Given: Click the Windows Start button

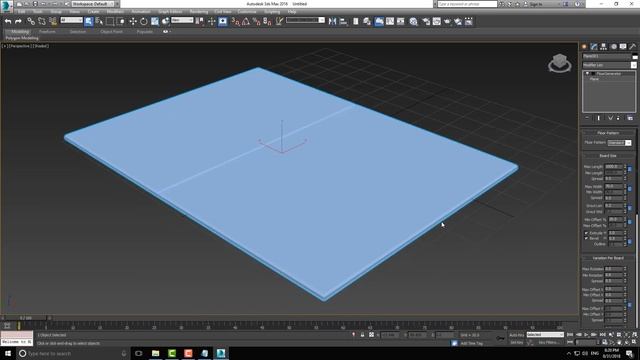Looking at the screenshot, I should click(7, 353).
